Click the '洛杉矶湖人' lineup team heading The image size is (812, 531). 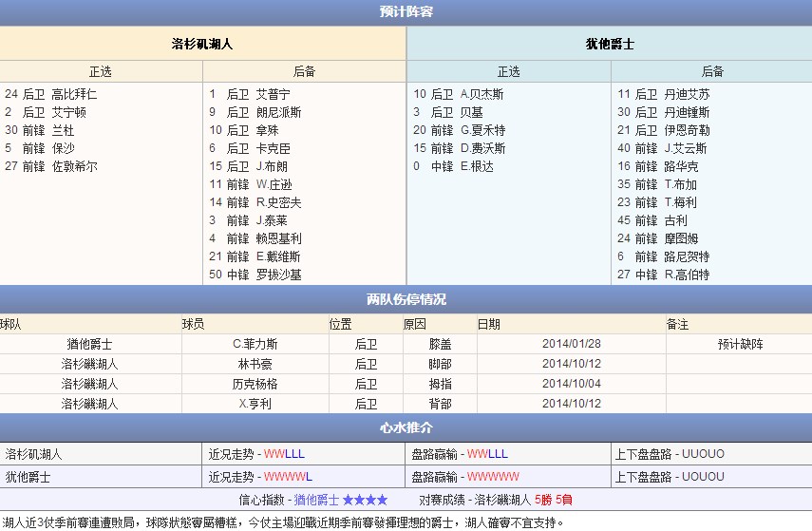point(202,44)
